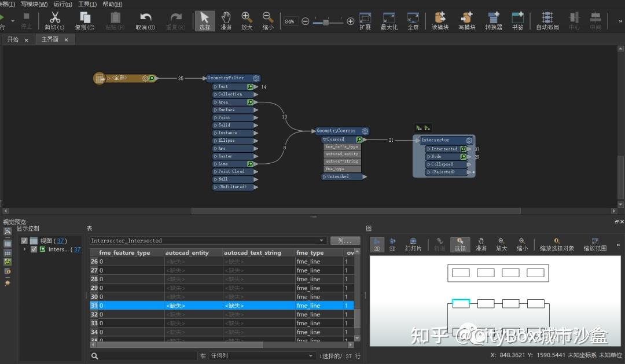
Task: Open GeometryCoercer settings gear
Action: 365,131
